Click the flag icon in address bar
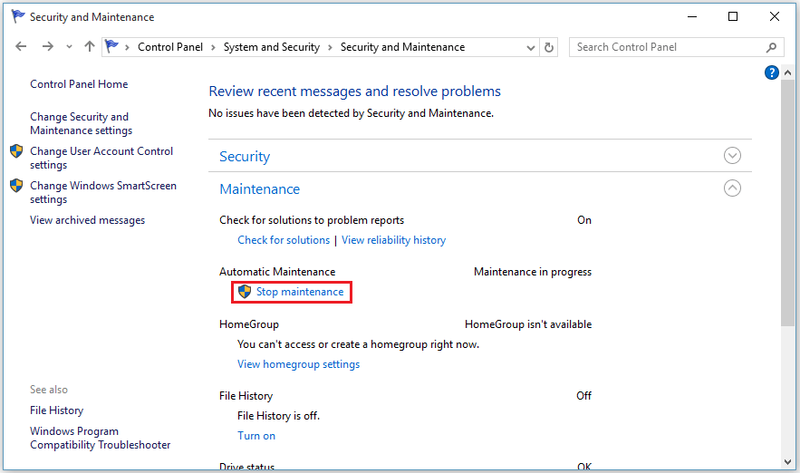Screen dimensions: 800x473 point(112,46)
